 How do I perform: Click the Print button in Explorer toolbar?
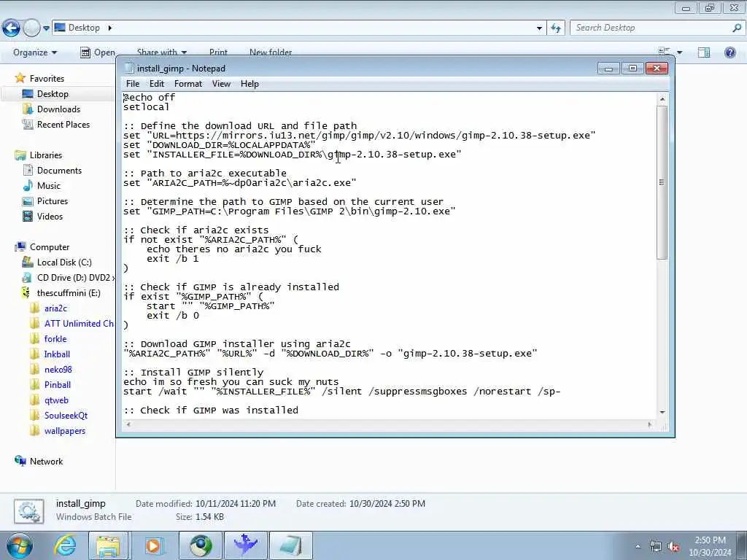coord(218,52)
